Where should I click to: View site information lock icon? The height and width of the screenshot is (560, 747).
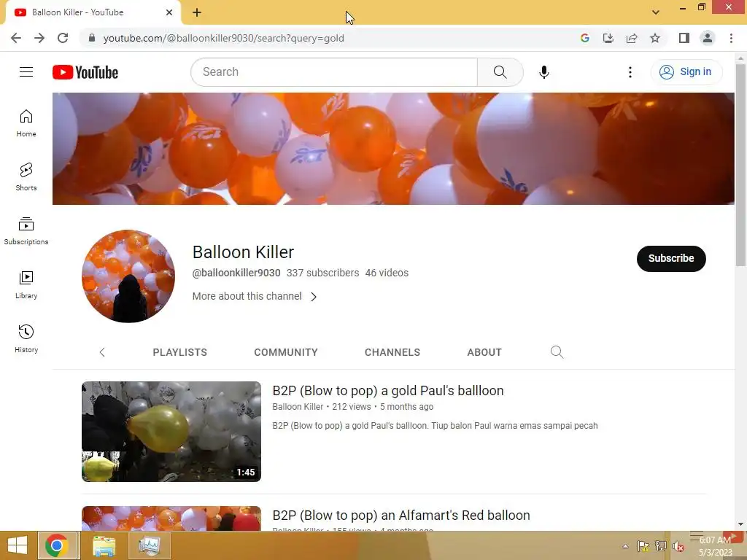(92, 38)
